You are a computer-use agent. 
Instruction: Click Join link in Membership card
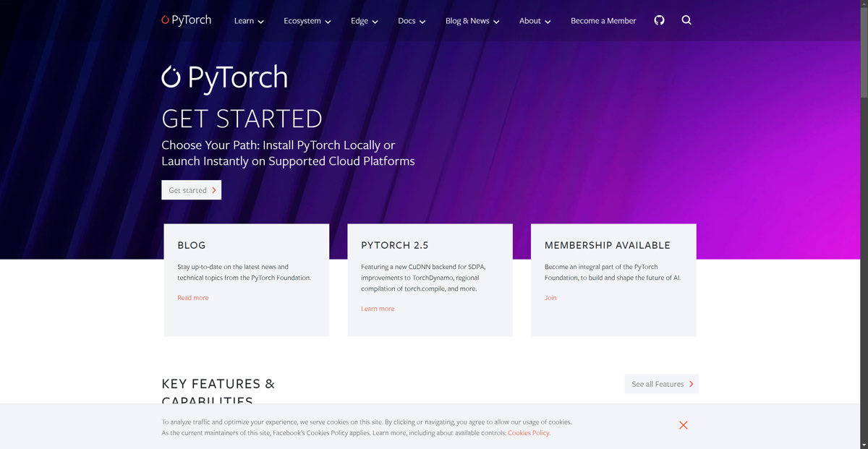click(550, 297)
